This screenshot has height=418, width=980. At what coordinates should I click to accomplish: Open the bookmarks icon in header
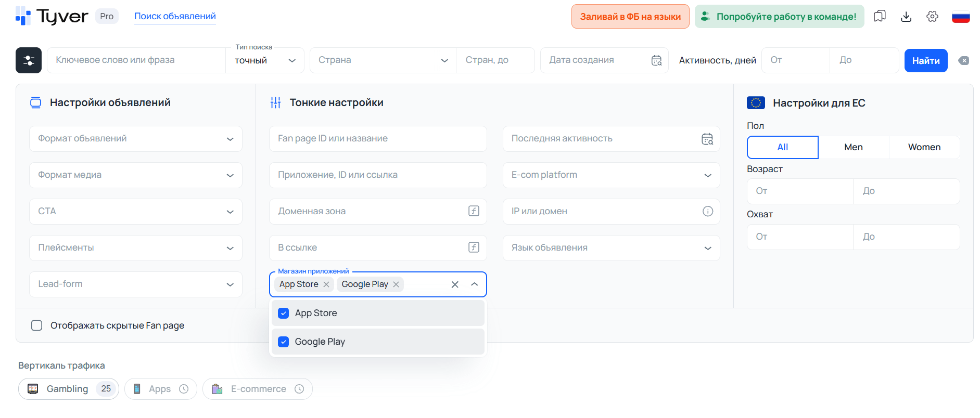(x=880, y=16)
